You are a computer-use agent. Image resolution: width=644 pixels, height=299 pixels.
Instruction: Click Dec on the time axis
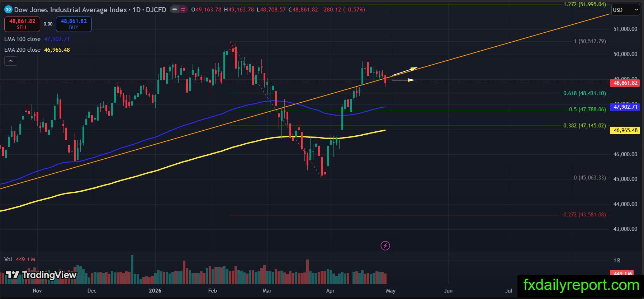pos(92,291)
